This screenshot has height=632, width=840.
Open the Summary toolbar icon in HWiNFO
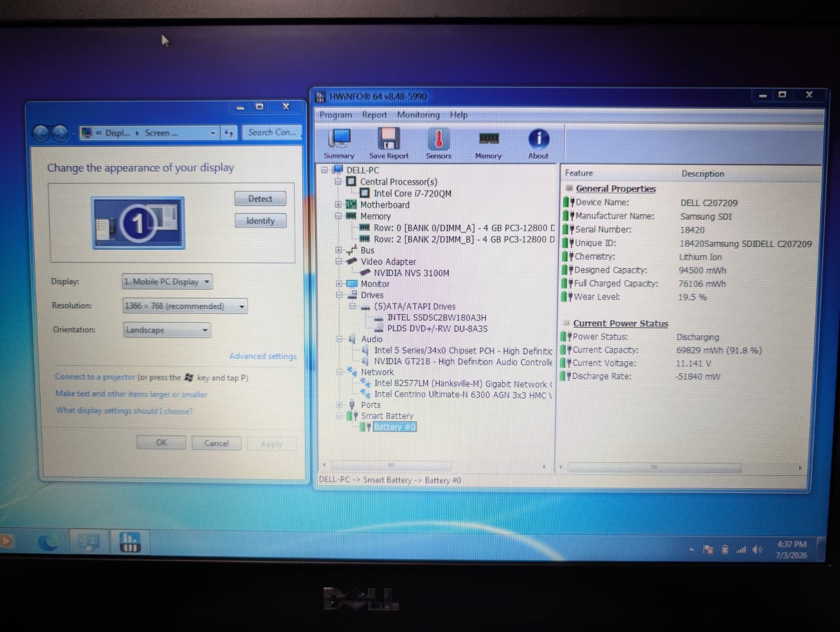[x=339, y=143]
